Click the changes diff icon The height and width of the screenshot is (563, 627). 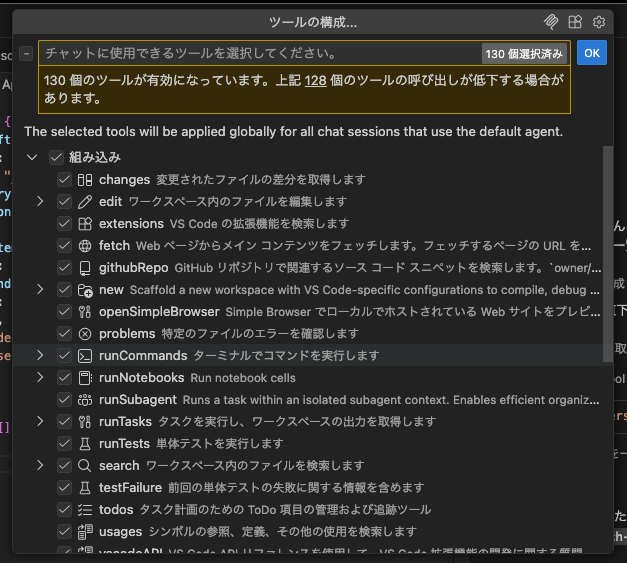pyautogui.click(x=85, y=180)
